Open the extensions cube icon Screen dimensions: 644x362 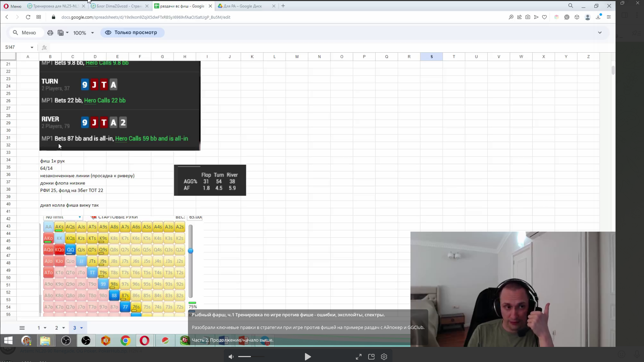coord(577,17)
